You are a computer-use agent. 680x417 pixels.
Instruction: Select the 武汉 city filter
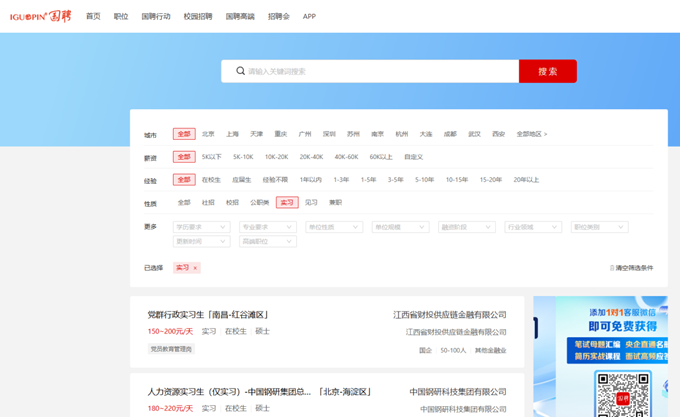(x=474, y=134)
